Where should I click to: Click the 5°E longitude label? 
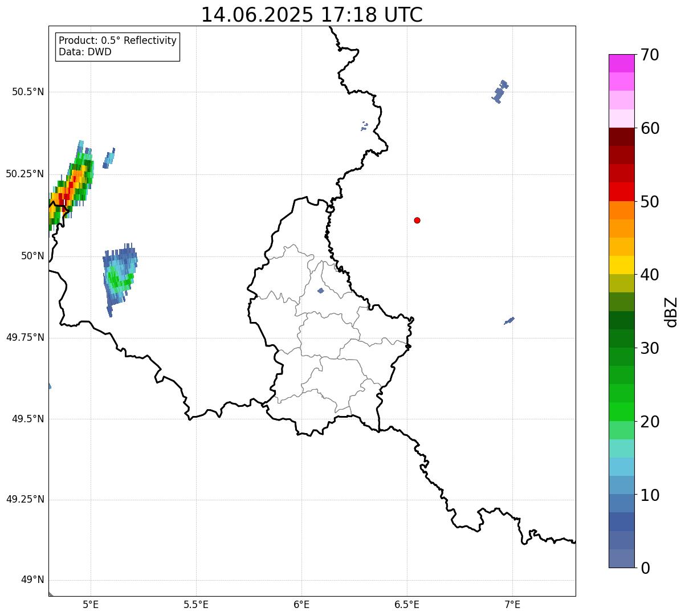coord(91,604)
